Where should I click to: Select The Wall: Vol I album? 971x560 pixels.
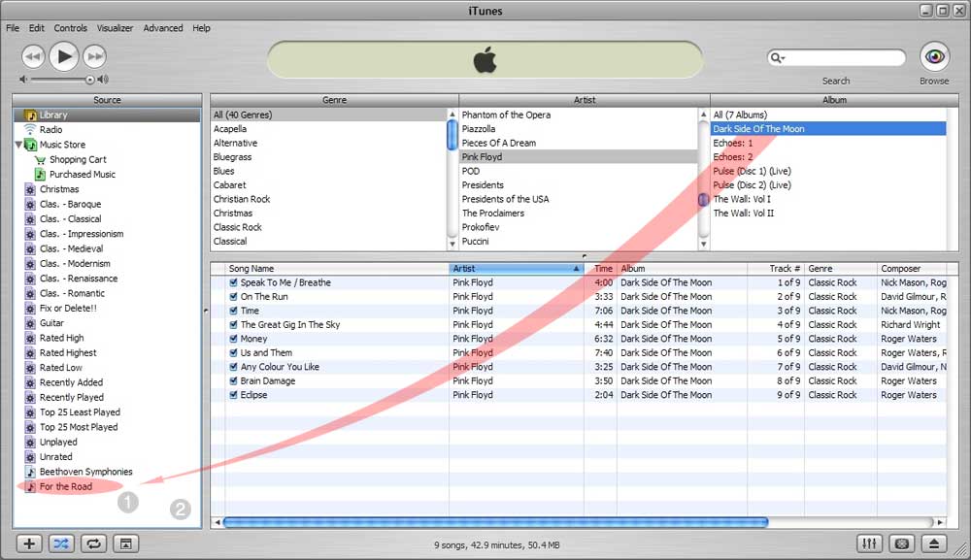coord(743,199)
